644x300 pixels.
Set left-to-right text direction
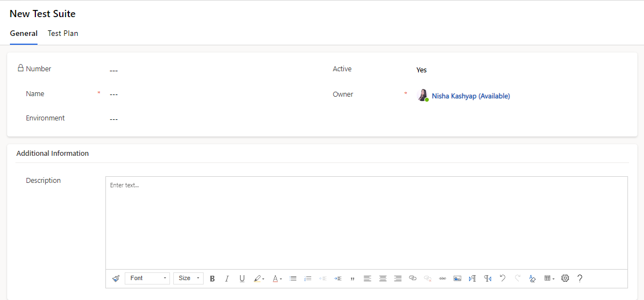(x=472, y=278)
